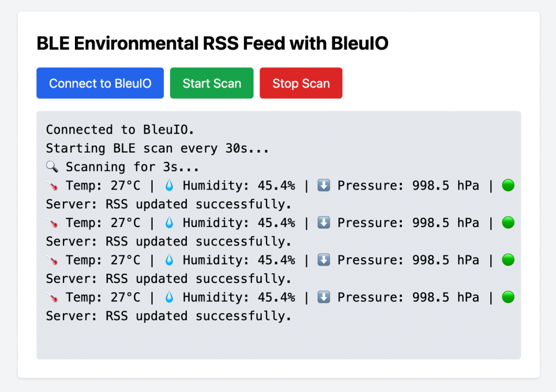
Task: Click the last 'RSS updated successfully' line
Action: coord(168,316)
